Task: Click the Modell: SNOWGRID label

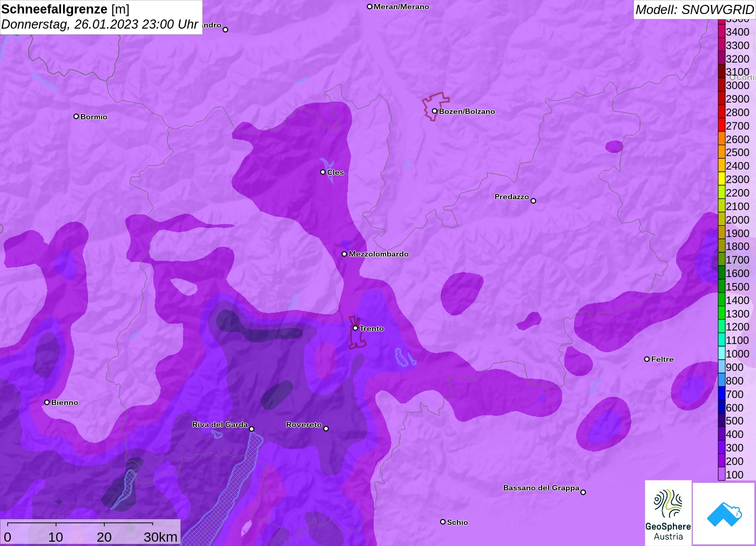Action: [694, 10]
